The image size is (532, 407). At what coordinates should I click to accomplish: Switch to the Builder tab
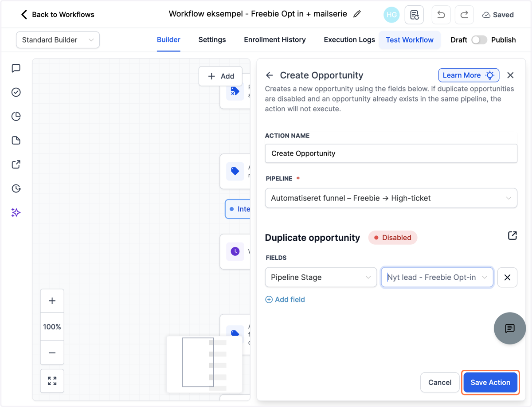[x=168, y=40]
